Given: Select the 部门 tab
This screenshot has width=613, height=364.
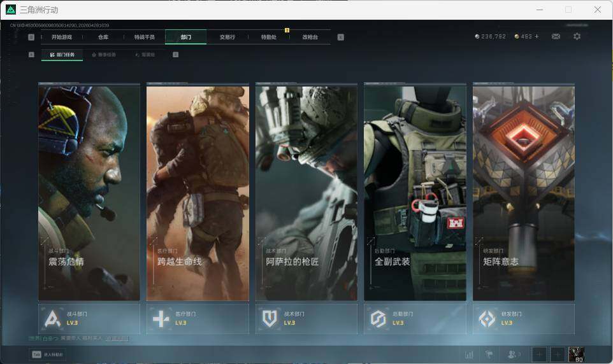Looking at the screenshot, I should [185, 37].
